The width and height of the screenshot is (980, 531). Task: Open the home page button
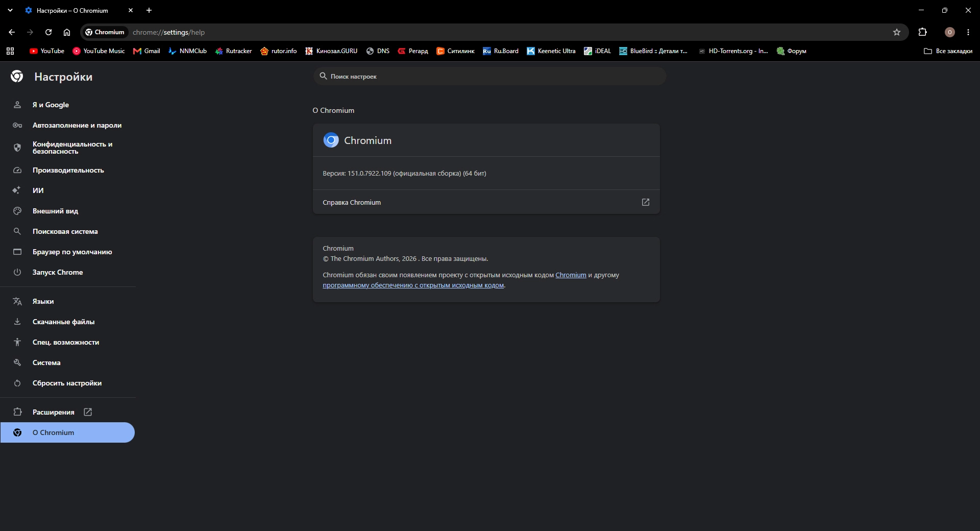(67, 32)
